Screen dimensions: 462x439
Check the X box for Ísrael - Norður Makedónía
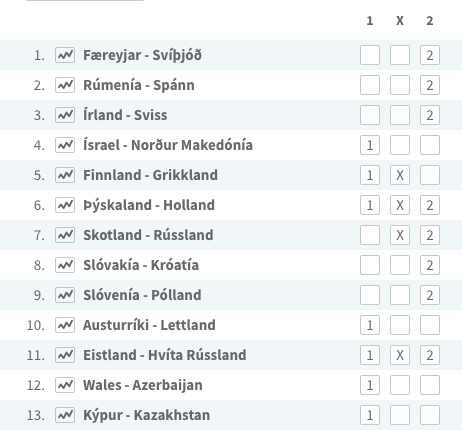coord(400,145)
